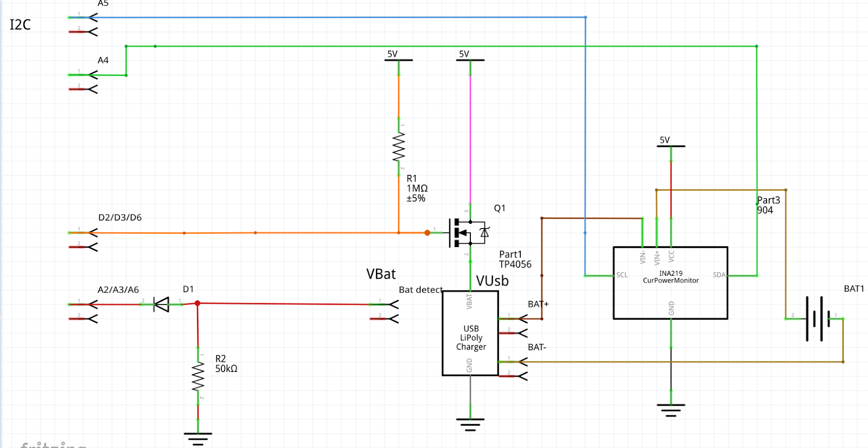Click the GND pin label on INA219
Image resolution: width=868 pixels, height=448 pixels.
pos(671,308)
